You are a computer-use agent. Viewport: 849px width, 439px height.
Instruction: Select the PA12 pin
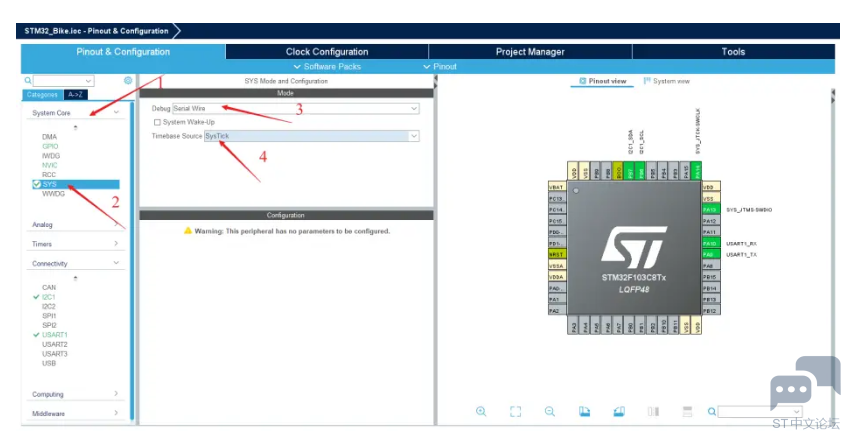pos(711,221)
